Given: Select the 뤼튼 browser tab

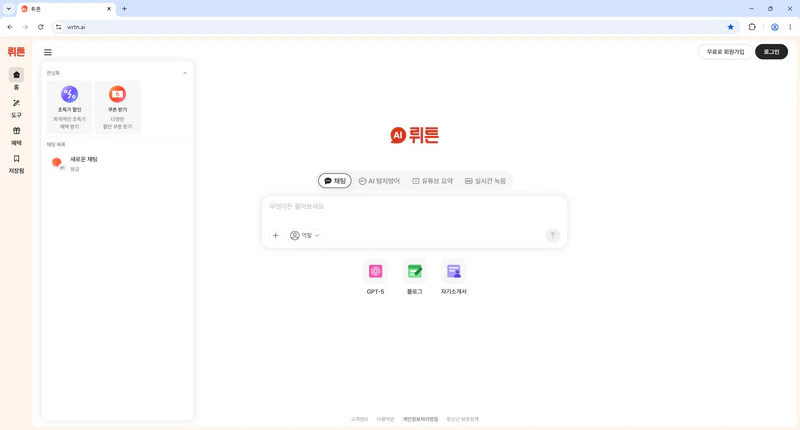Looking at the screenshot, I should [66, 9].
